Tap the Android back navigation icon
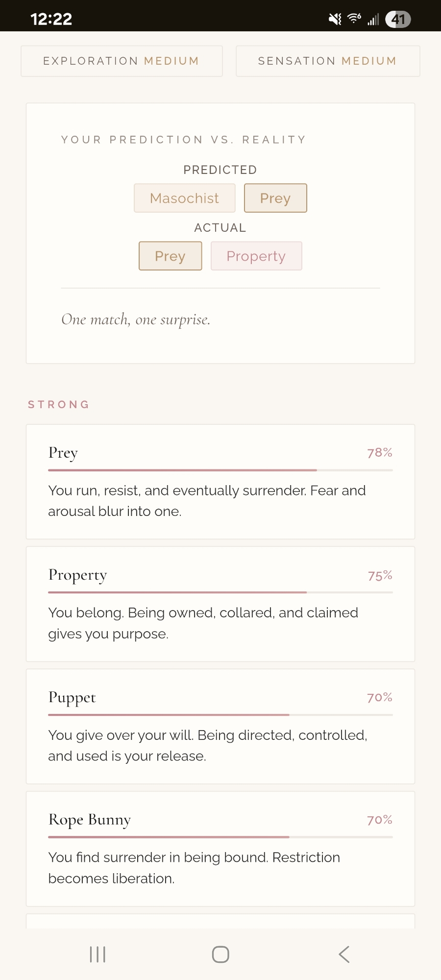 tap(344, 954)
